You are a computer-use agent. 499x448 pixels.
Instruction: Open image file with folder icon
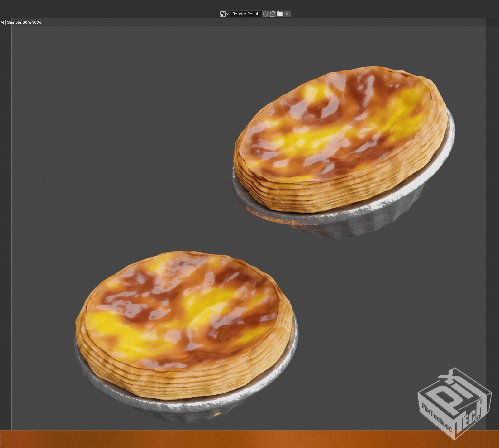point(280,14)
